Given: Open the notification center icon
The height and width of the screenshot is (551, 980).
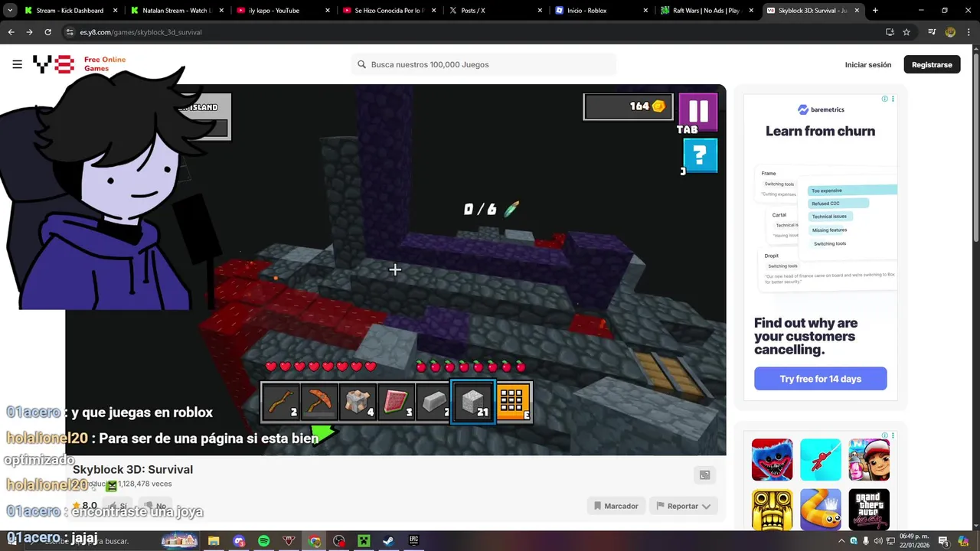Looking at the screenshot, I should [944, 542].
